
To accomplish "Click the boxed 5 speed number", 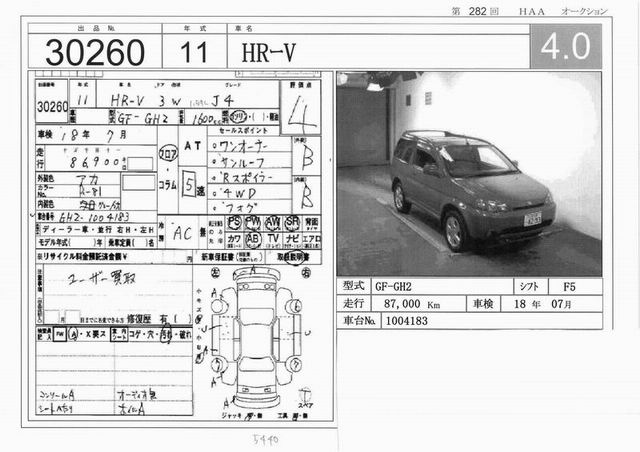I will [189, 185].
